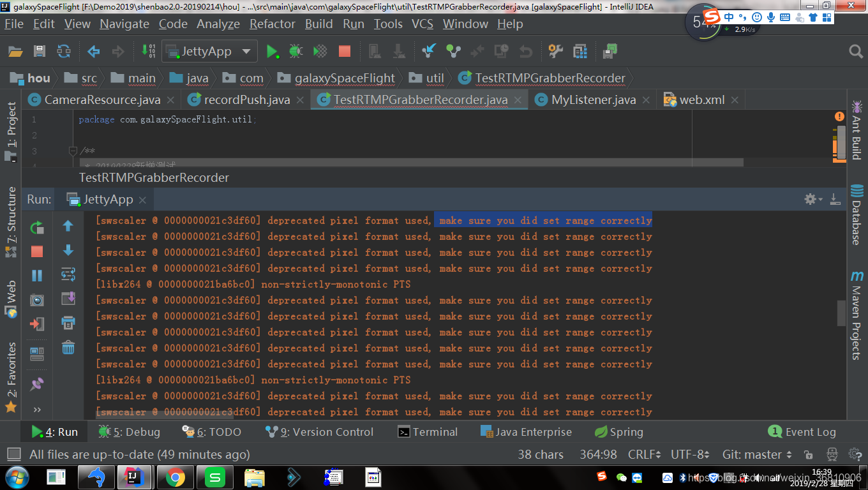Open the TODO tool window tab

click(x=211, y=432)
